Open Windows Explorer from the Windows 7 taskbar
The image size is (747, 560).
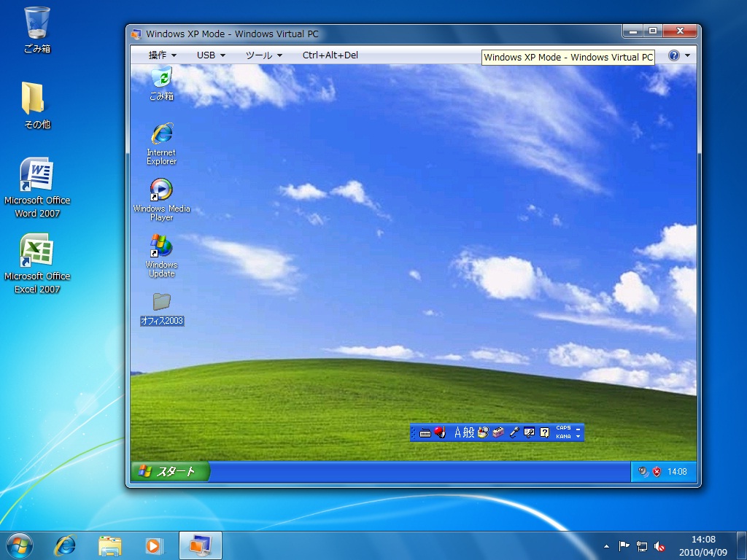coord(109,545)
